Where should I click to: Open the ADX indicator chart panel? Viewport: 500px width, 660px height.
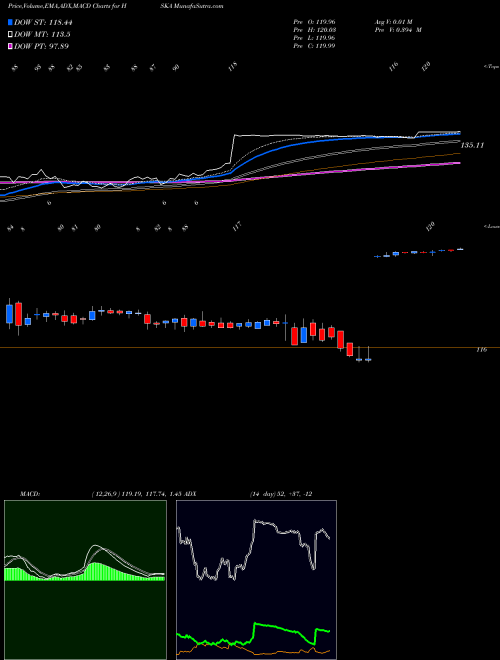(256, 580)
